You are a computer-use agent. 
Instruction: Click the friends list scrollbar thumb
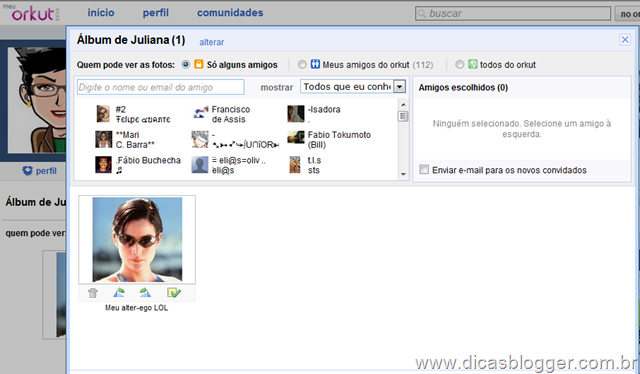point(403,116)
